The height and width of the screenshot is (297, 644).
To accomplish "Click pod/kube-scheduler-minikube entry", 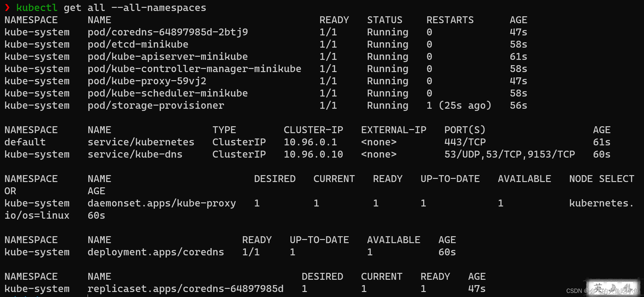I will click(168, 93).
